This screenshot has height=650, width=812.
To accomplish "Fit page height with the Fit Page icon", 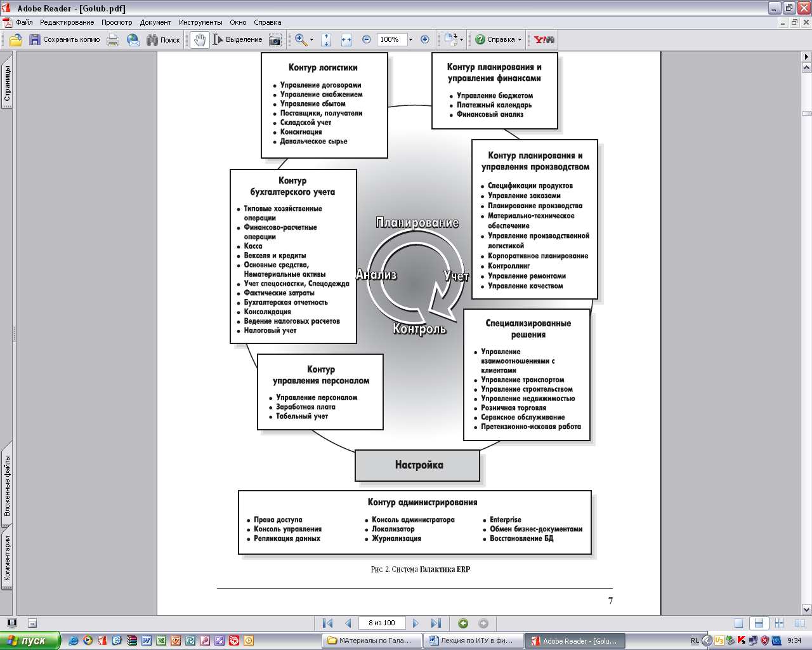I will pos(326,39).
